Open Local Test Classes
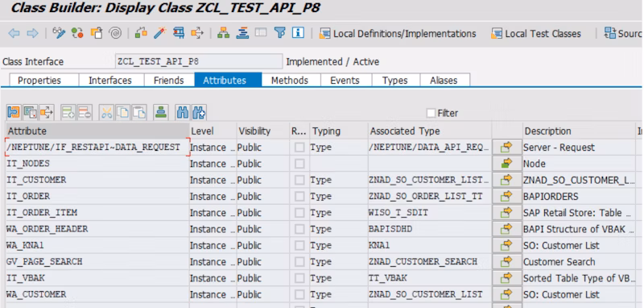Viewport: 644px width, 308px height. click(x=536, y=34)
